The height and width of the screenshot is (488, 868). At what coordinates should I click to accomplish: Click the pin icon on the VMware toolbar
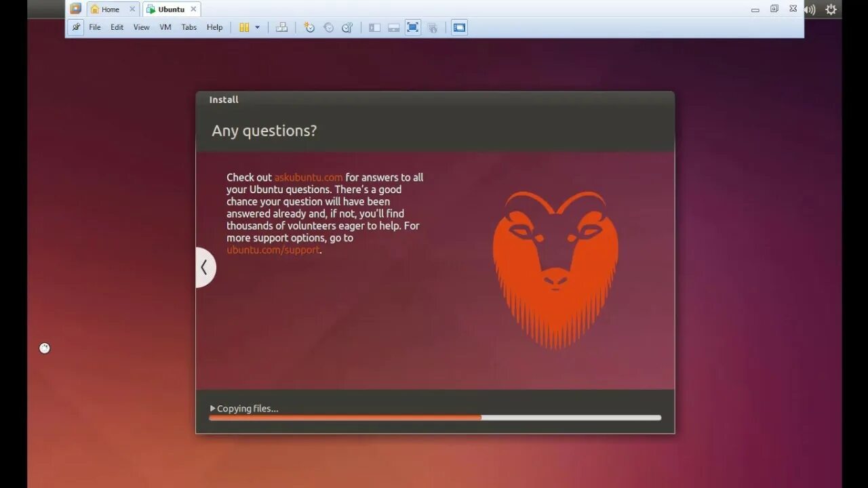pos(76,27)
